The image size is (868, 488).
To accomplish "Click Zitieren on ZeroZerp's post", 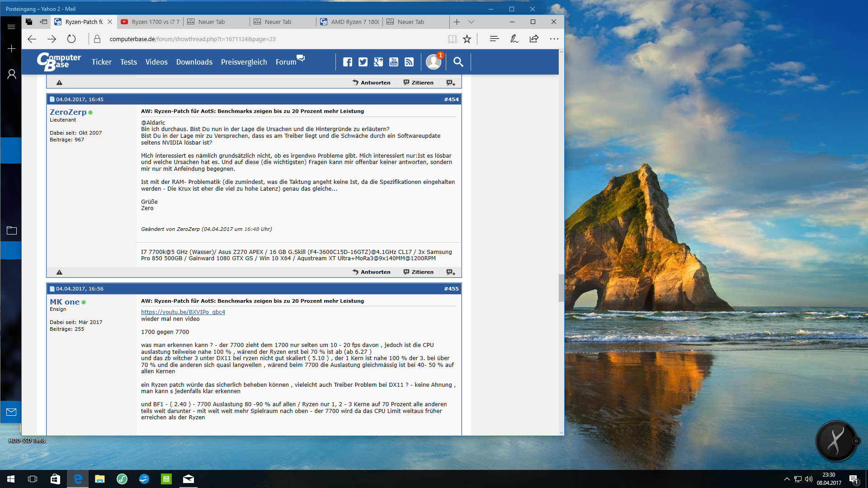I will click(x=419, y=272).
